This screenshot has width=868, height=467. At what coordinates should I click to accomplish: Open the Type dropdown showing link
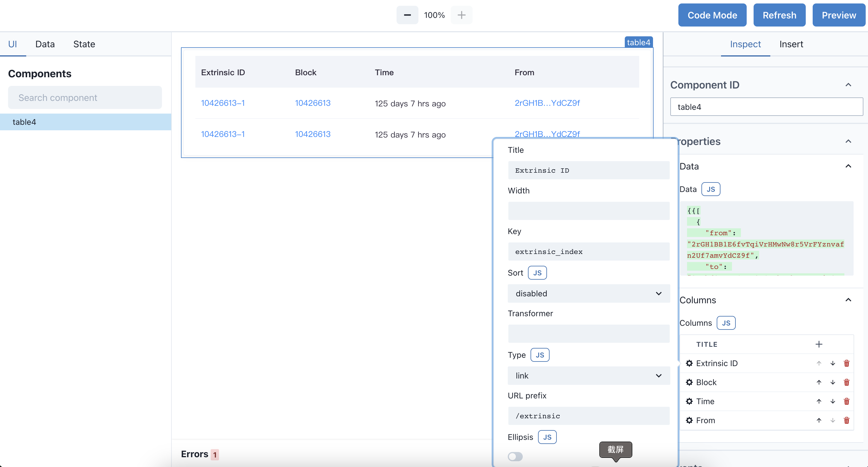pyautogui.click(x=589, y=375)
